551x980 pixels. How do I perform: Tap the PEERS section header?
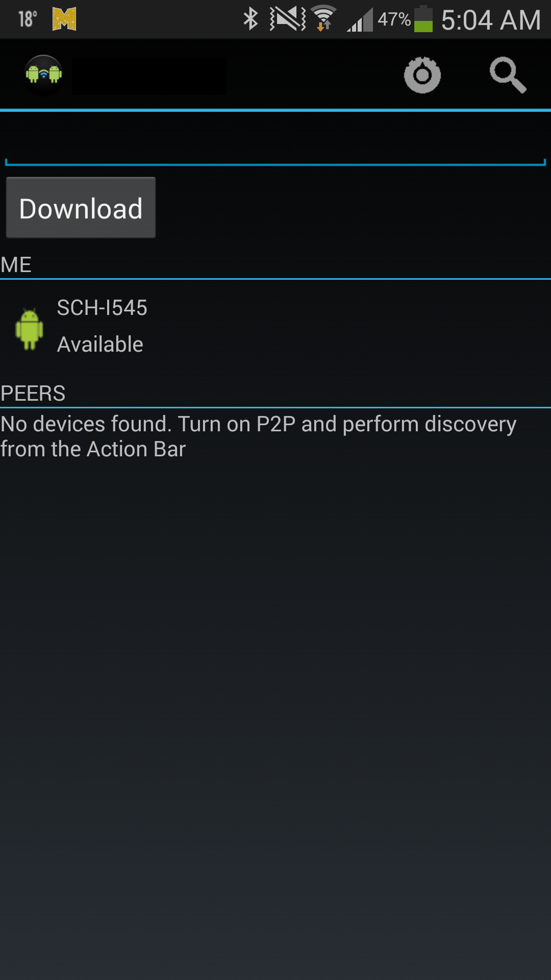33,394
